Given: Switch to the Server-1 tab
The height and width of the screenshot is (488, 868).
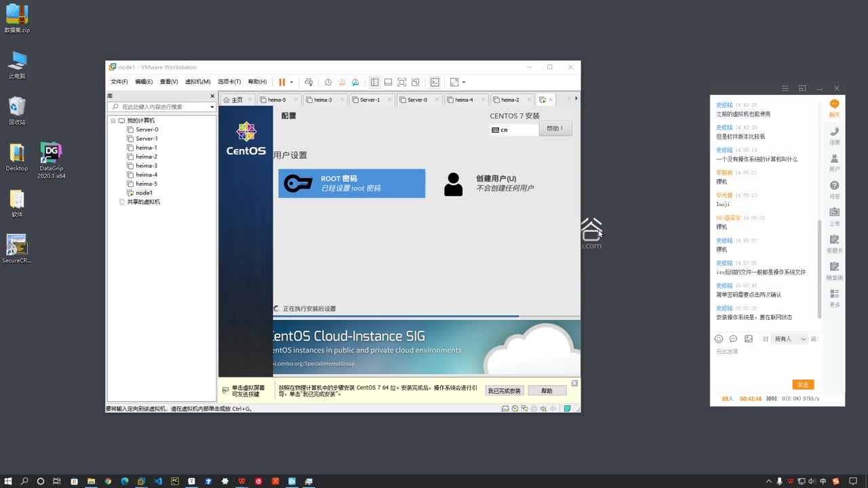Looking at the screenshot, I should [x=370, y=100].
